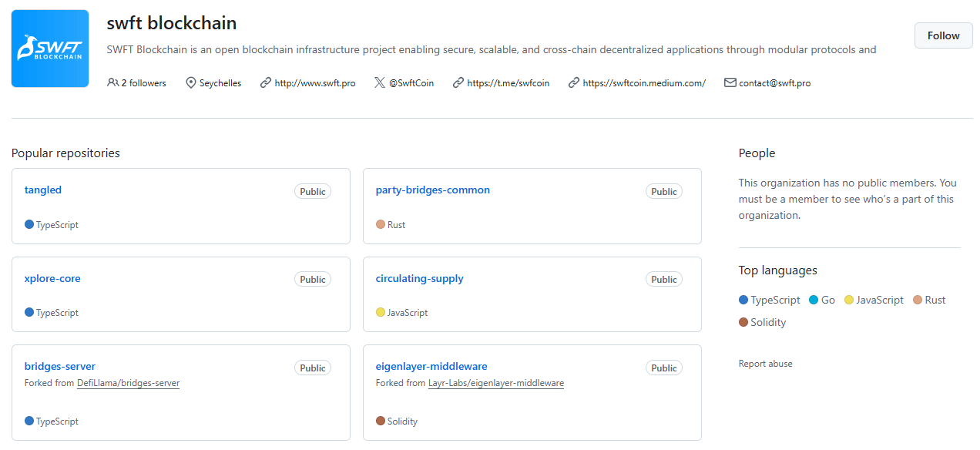This screenshot has width=980, height=450.
Task: Click the swft blockchain organization avatar
Action: point(49,48)
